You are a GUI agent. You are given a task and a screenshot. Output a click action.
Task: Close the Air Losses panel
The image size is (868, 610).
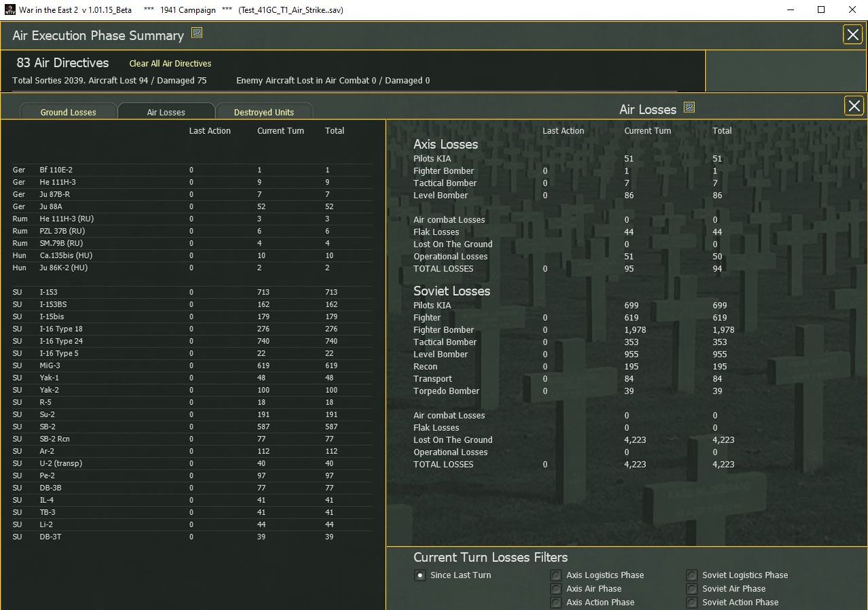tap(854, 106)
